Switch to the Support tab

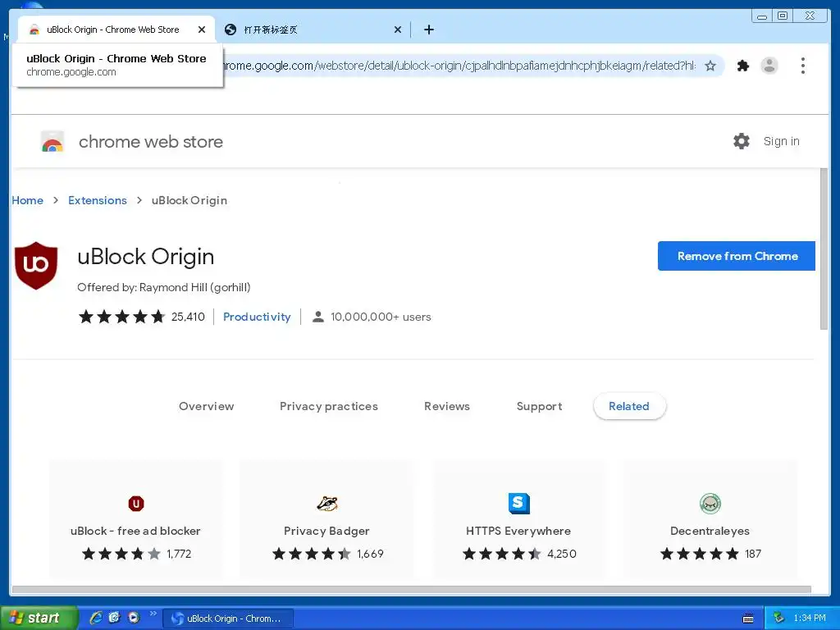(x=540, y=406)
